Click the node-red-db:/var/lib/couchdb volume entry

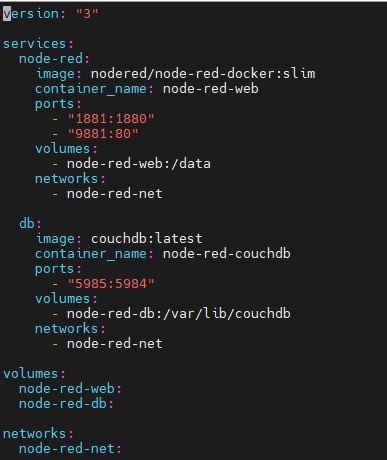coord(179,314)
